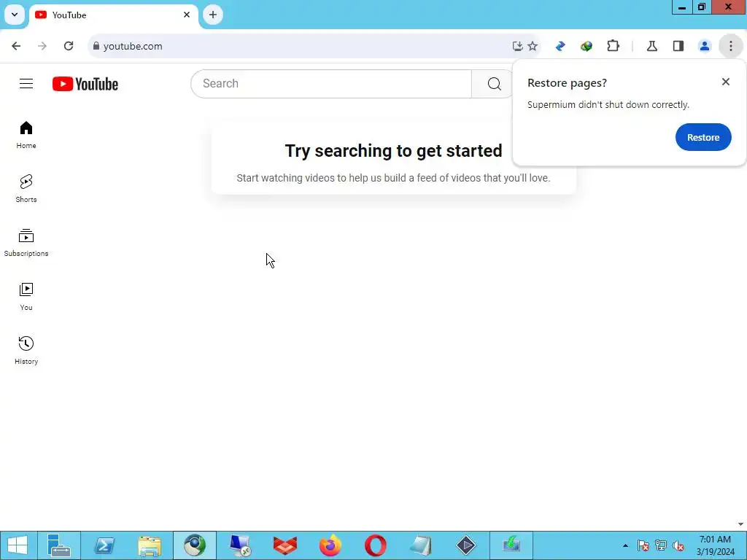Click the taskbar clock showing 7:01 AM
The image size is (747, 560).
[x=715, y=545]
